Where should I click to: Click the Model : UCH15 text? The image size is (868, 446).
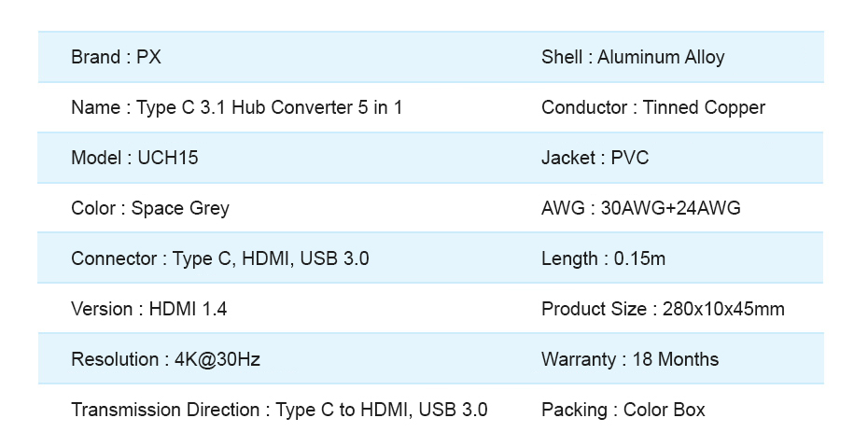(x=134, y=158)
